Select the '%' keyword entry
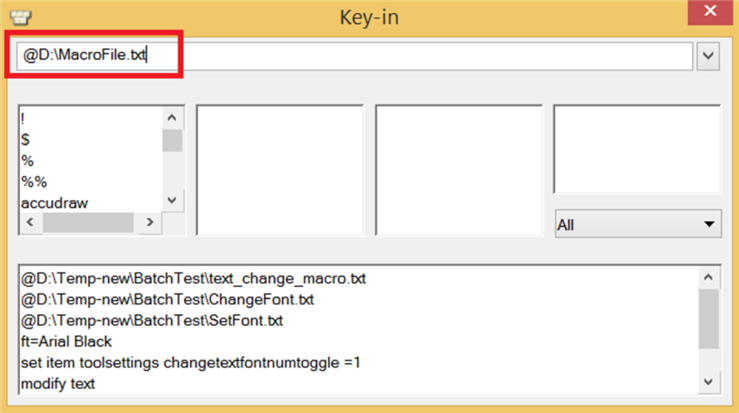 point(27,161)
